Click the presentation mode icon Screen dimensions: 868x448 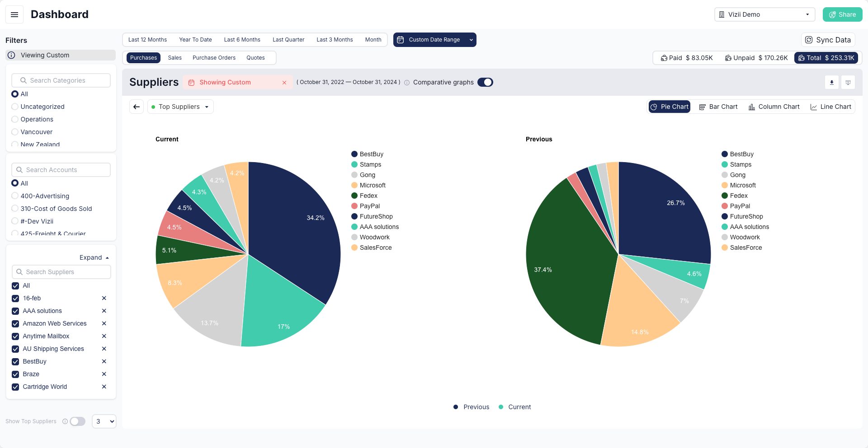[848, 82]
